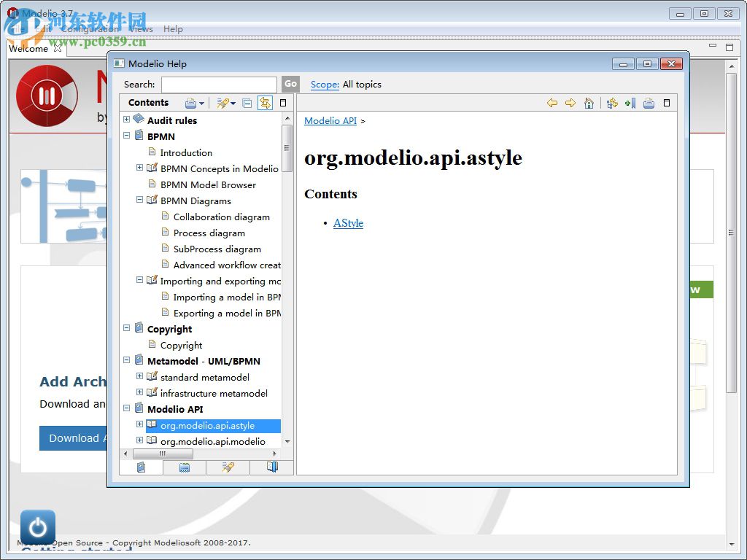Open the Modelio API breadcrumb link
This screenshot has height=560, width=747.
pos(330,120)
